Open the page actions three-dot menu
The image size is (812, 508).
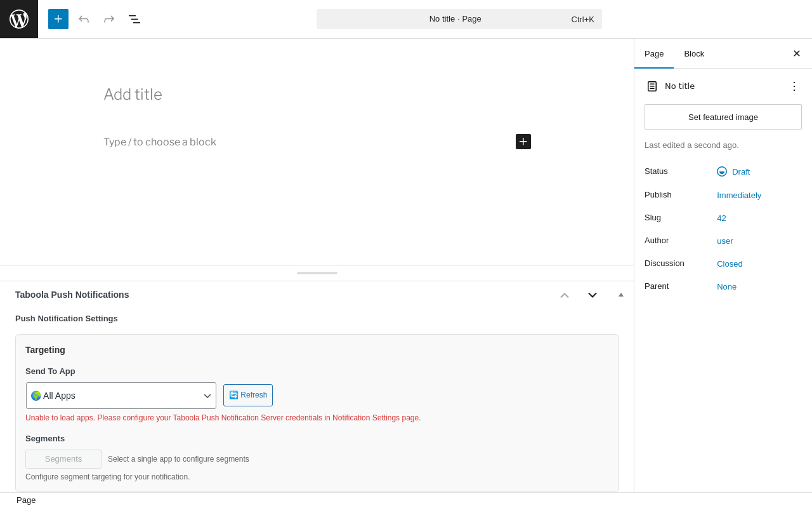(794, 86)
